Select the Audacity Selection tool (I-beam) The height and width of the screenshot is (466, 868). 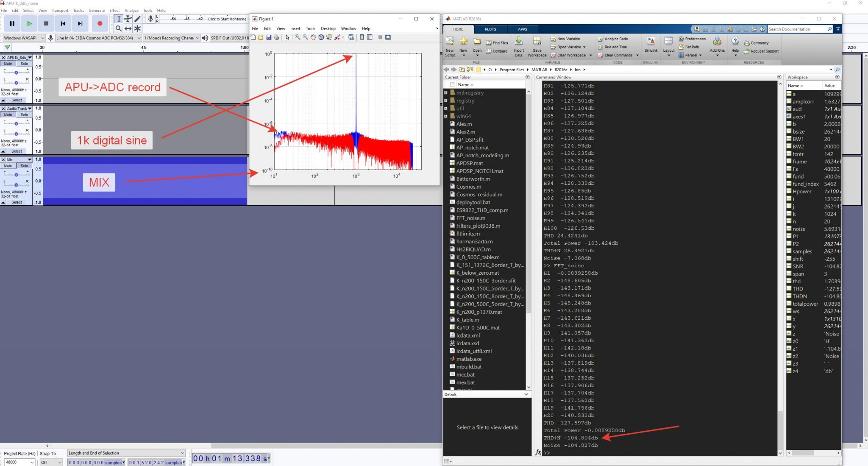click(x=119, y=19)
